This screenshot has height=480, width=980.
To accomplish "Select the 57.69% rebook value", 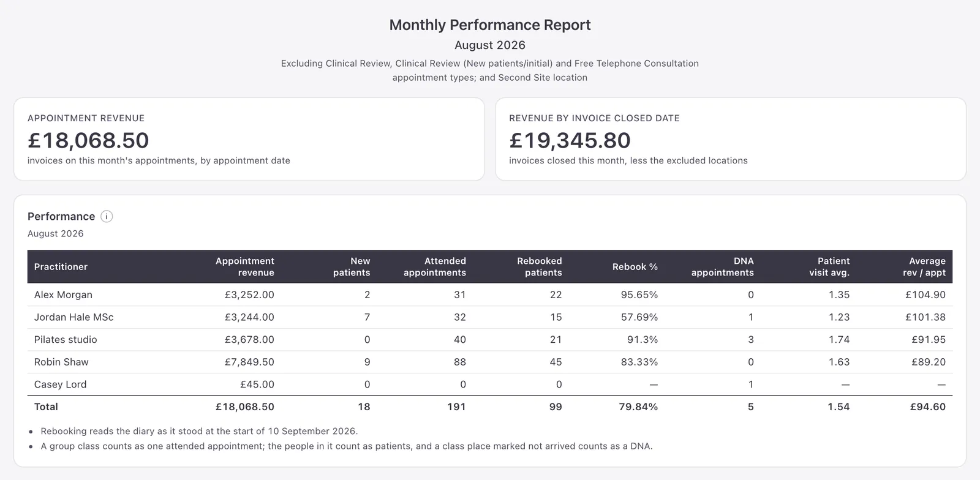I will (639, 317).
